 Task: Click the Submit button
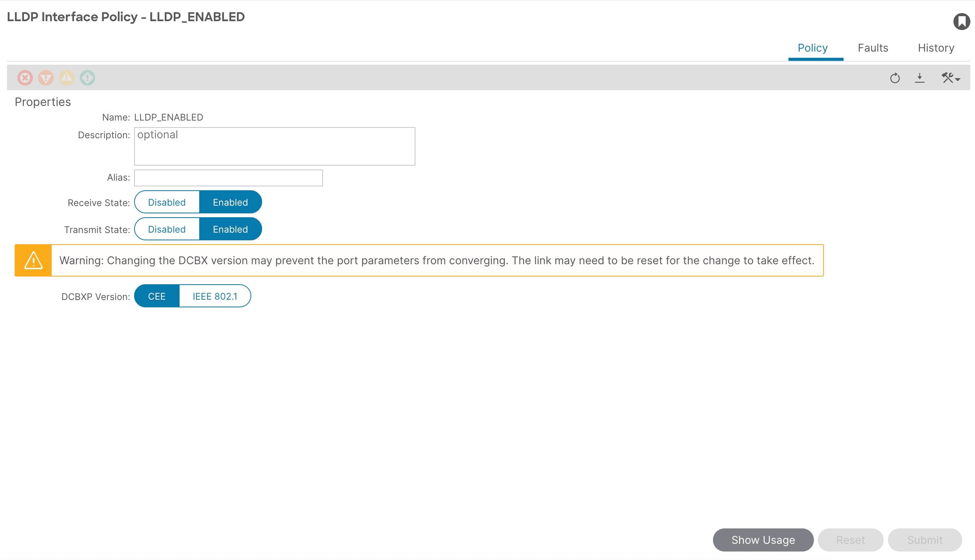[925, 540]
